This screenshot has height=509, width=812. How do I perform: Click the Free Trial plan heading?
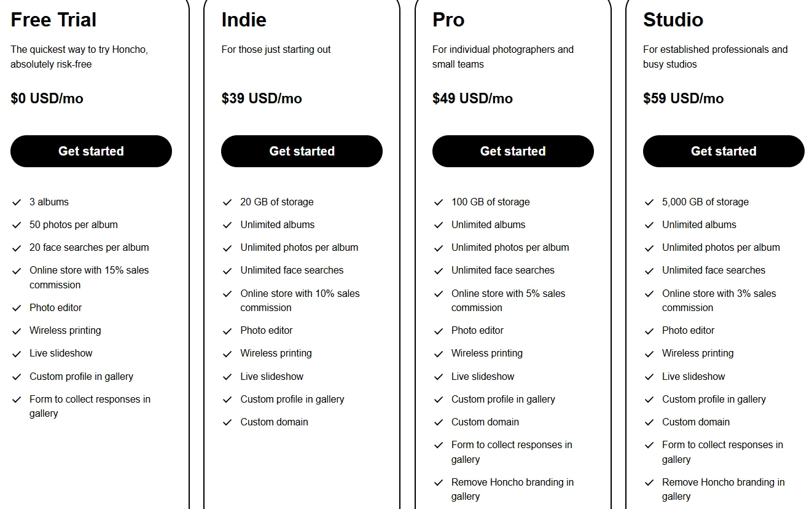coord(53,20)
